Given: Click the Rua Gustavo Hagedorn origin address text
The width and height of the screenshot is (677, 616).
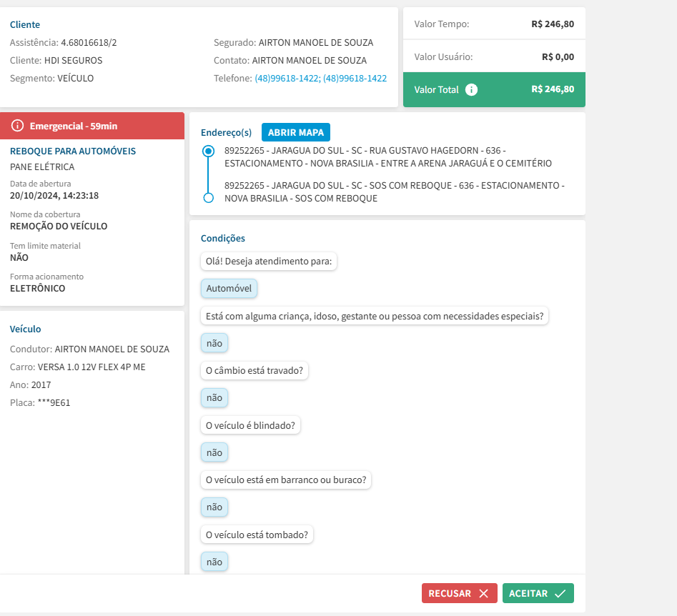Looking at the screenshot, I should 387,157.
